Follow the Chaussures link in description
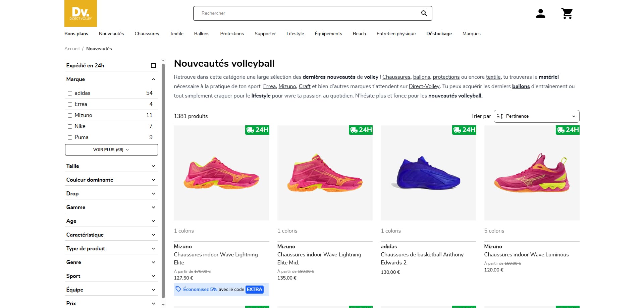Image resolution: width=644 pixels, height=308 pixels. (x=396, y=77)
